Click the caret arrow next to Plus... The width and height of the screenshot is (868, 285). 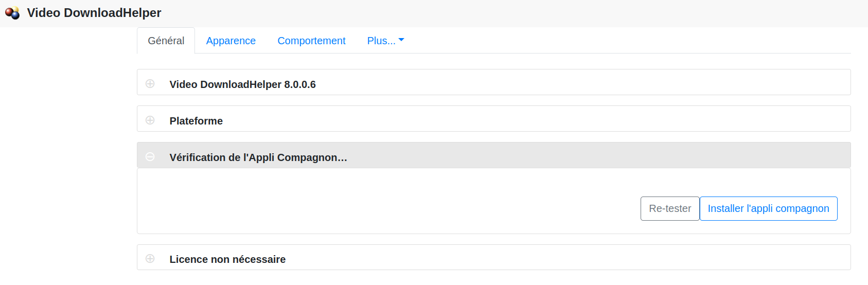[401, 40]
